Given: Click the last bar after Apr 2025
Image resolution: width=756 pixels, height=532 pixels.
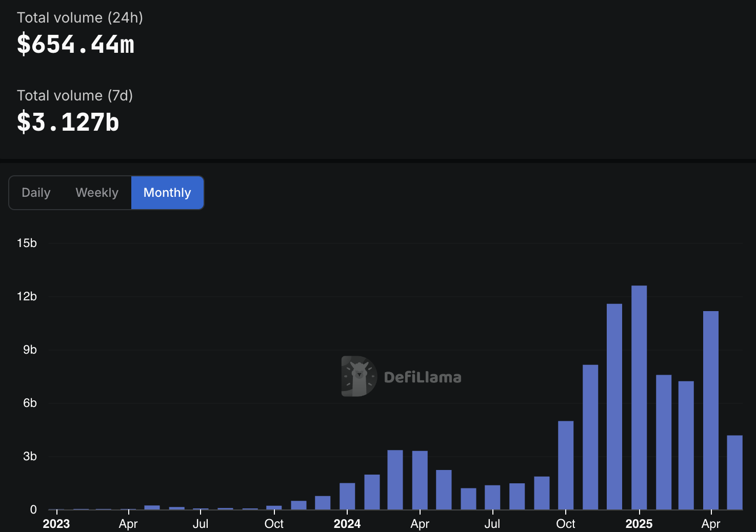Looking at the screenshot, I should (735, 473).
